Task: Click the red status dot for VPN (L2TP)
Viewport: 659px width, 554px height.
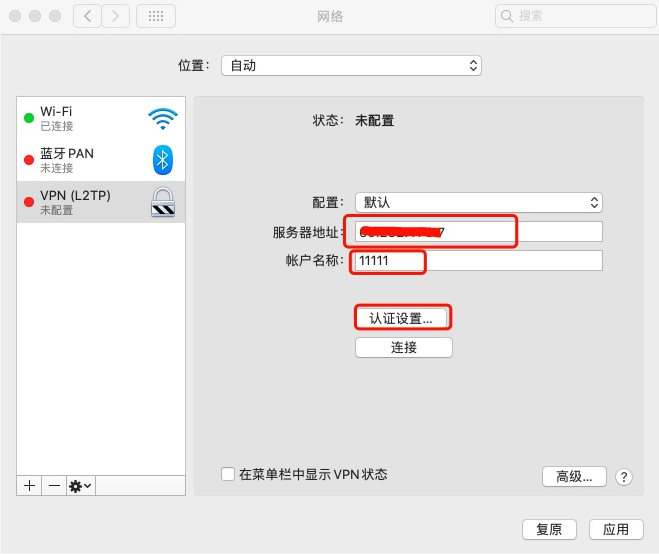Action: [29, 202]
